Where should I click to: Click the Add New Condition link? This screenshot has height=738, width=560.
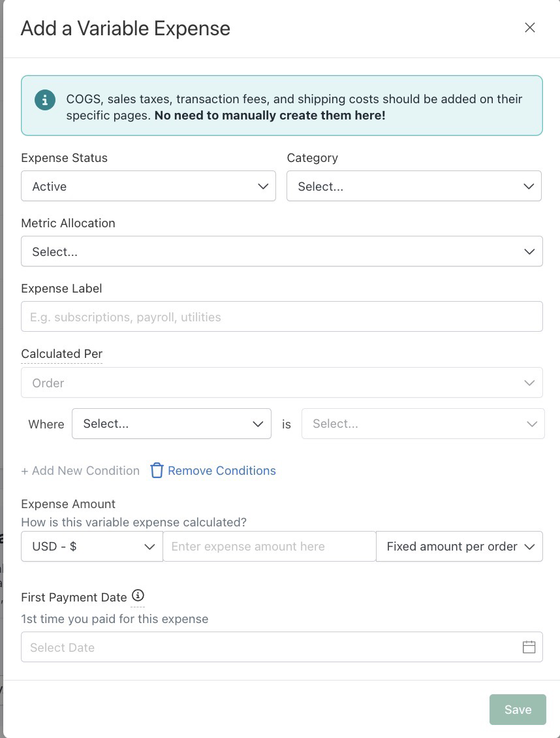(80, 471)
